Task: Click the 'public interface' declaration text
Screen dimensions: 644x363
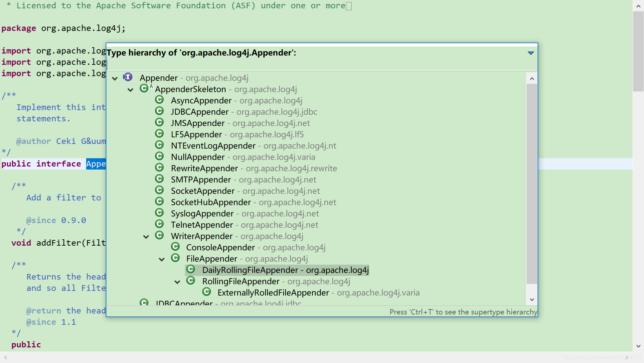Action: pos(41,164)
